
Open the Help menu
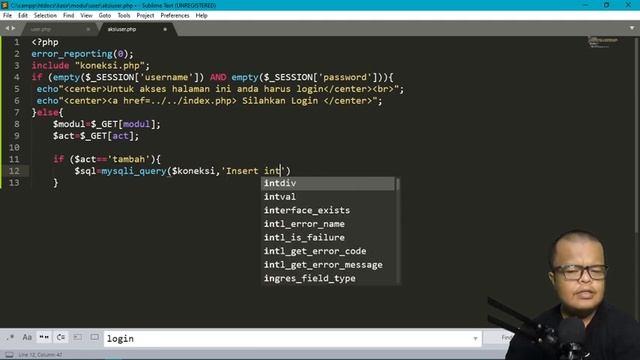pos(202,16)
